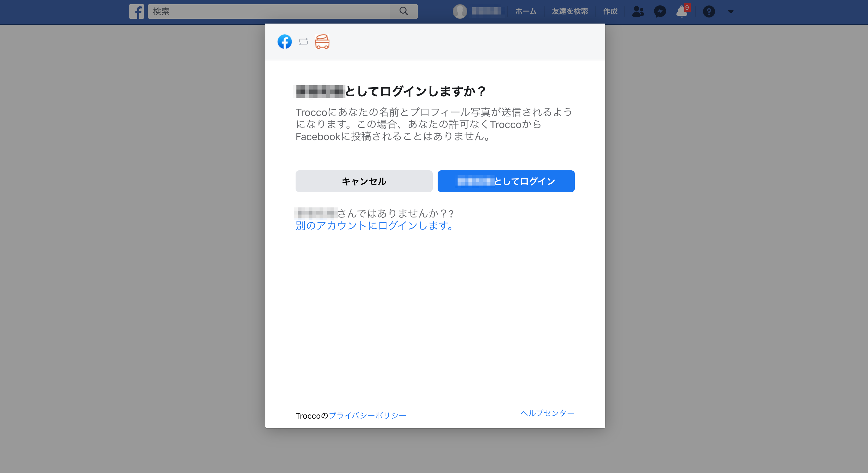Open the friend requests icon
The height and width of the screenshot is (473, 868).
[x=638, y=11]
